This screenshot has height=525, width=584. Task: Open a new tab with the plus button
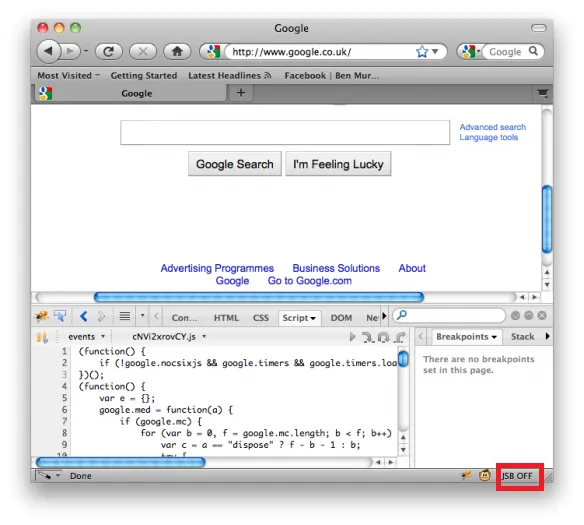click(x=241, y=93)
